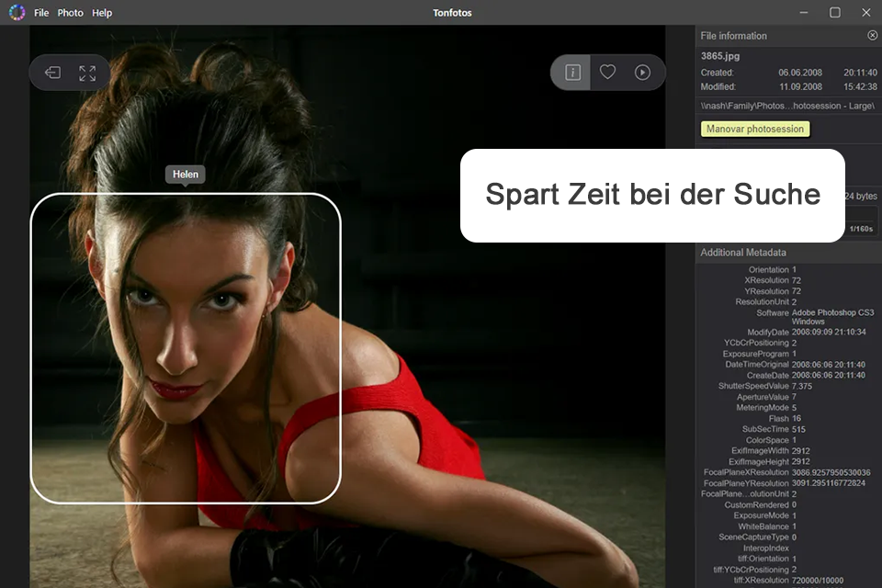Select the DateTimeOriginal metadata row
Screen dimensions: 882x588
(795, 365)
